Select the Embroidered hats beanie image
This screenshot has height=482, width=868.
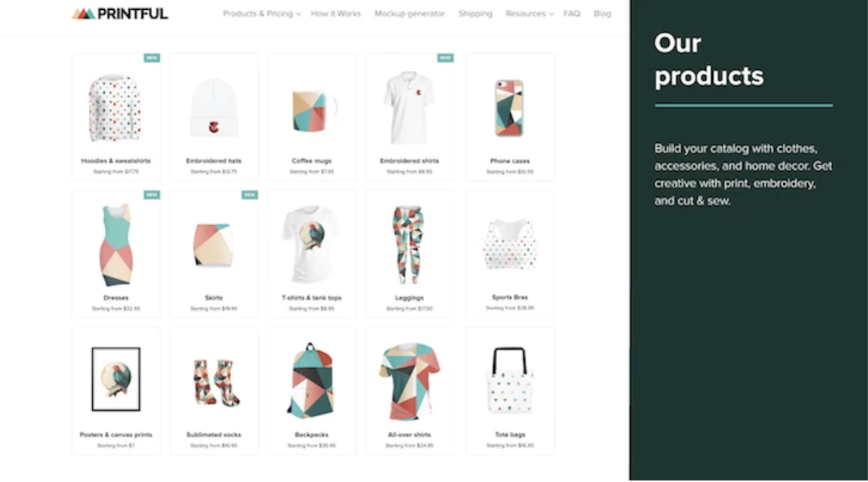[214, 109]
